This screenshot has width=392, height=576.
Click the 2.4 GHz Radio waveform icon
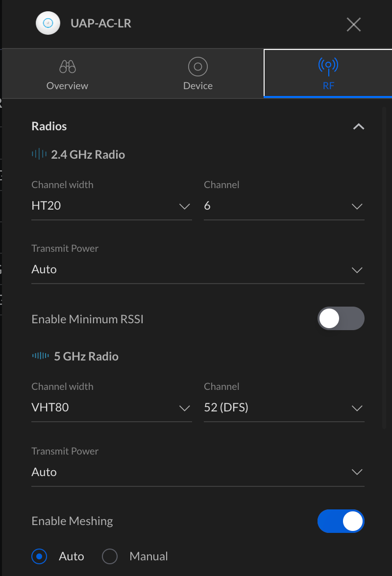pyautogui.click(x=39, y=154)
